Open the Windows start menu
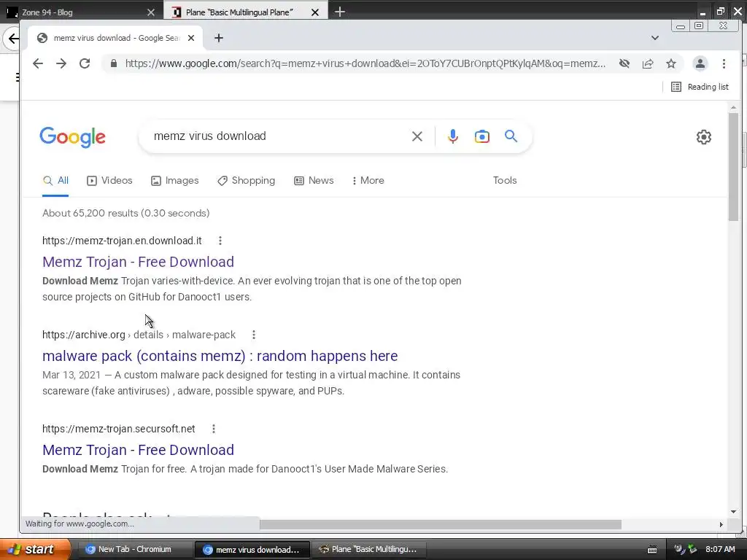 click(x=35, y=549)
